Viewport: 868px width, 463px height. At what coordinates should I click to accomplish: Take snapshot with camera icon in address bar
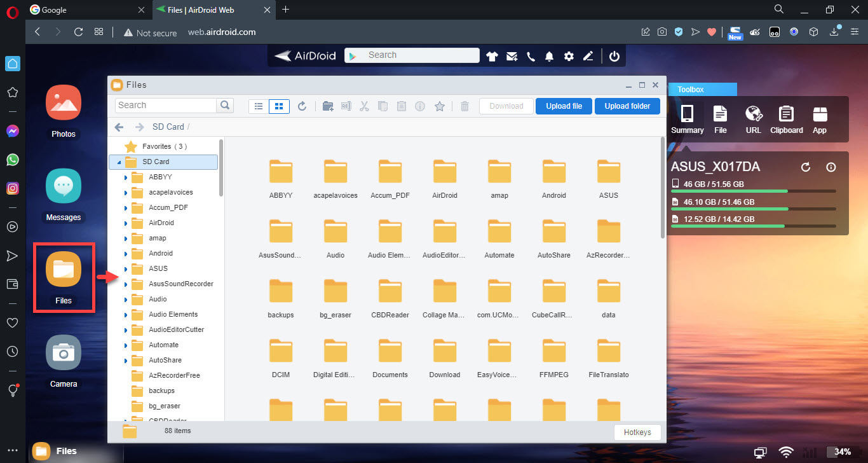[x=662, y=32]
